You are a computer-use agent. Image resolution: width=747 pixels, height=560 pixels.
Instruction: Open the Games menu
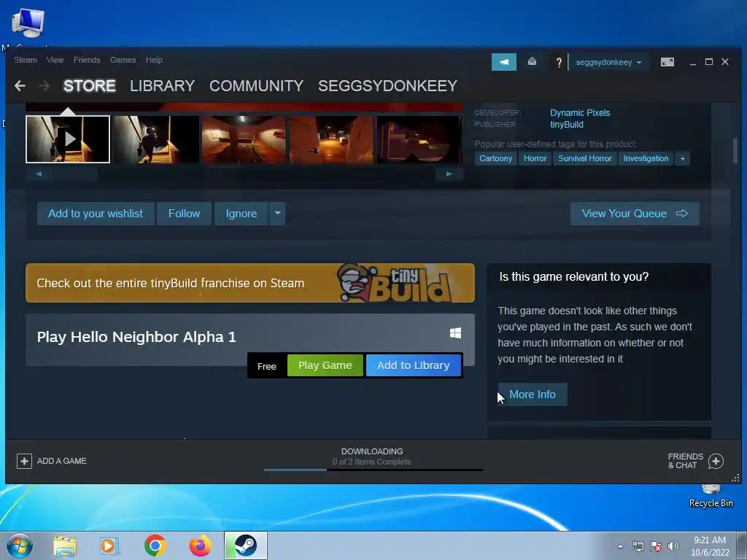pos(123,60)
